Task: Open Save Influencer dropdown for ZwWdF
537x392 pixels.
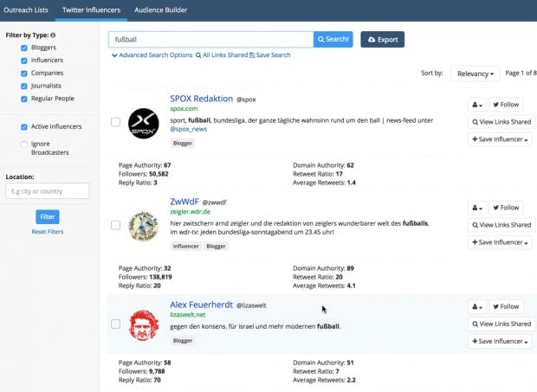Action: pyautogui.click(x=500, y=242)
